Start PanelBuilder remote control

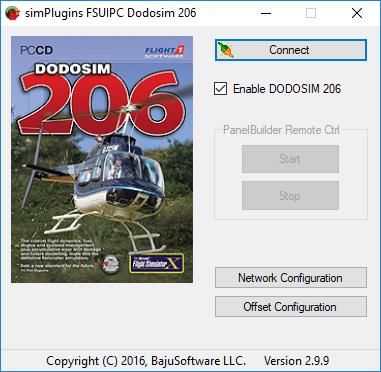point(290,159)
